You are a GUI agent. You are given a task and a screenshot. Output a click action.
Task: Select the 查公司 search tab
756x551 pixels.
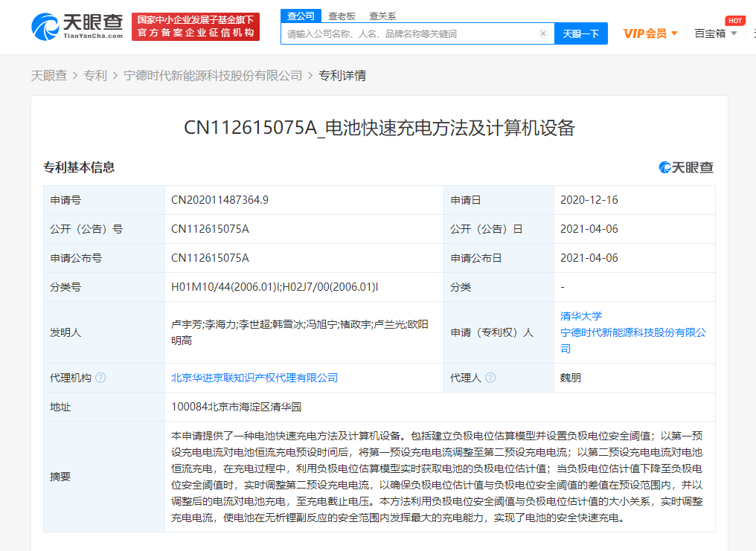point(300,15)
